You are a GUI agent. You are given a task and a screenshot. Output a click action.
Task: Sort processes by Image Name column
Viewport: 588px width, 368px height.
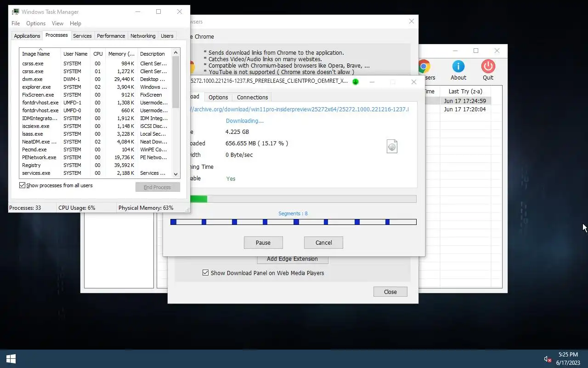pyautogui.click(x=40, y=54)
